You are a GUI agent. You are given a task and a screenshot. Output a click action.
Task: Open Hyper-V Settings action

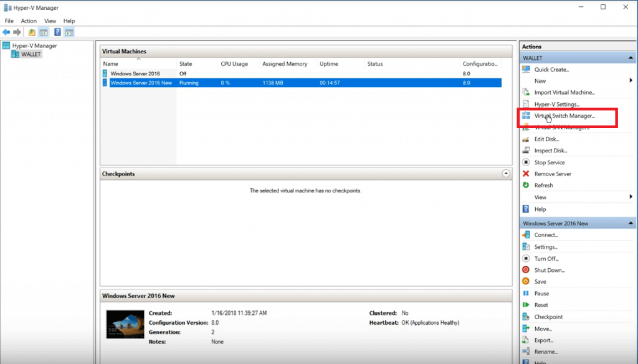point(557,105)
